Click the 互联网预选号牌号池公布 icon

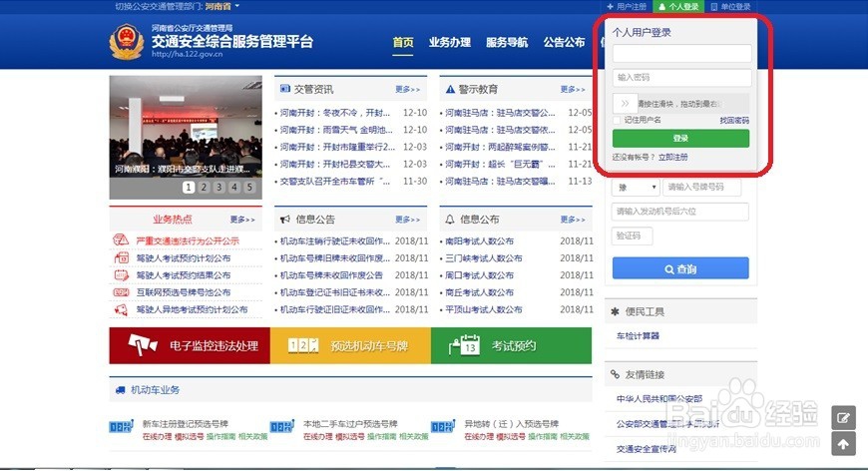click(x=121, y=292)
